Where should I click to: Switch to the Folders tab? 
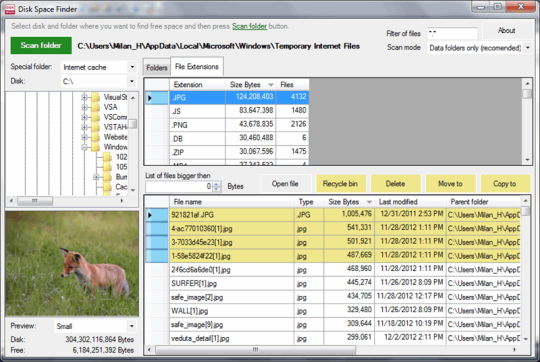click(157, 68)
